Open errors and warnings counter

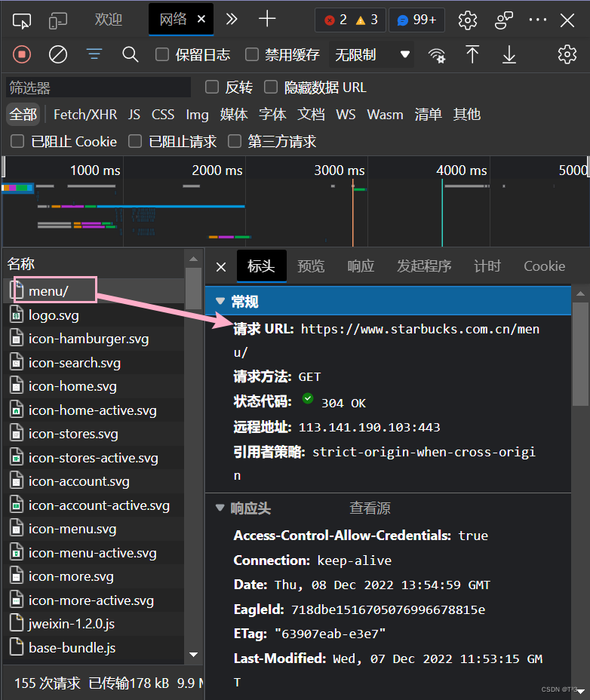[351, 20]
